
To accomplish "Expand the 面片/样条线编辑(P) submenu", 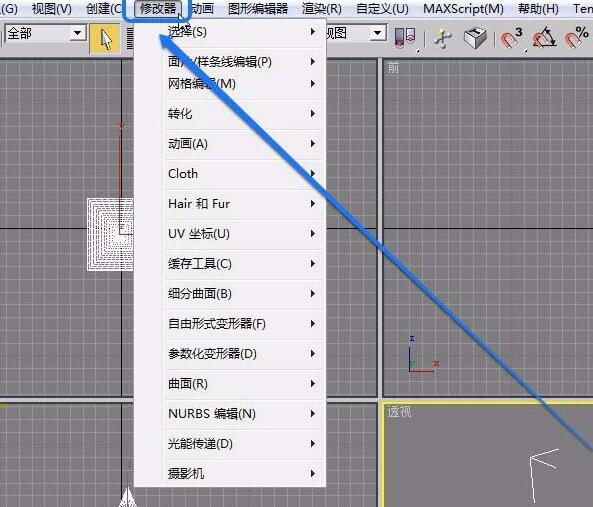I will [x=244, y=62].
